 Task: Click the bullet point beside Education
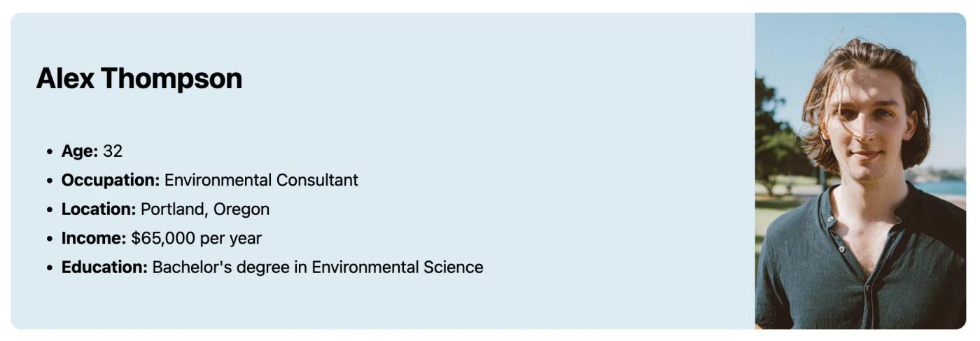[x=49, y=267]
